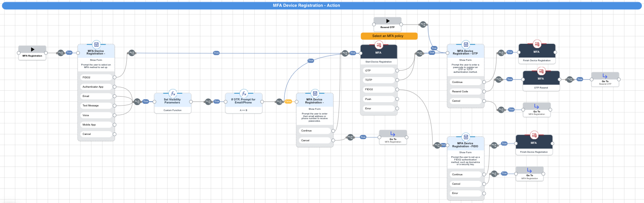Click the fx icon on Set Visibility Parameters node
This screenshot has height=203, width=644.
(x=173, y=94)
